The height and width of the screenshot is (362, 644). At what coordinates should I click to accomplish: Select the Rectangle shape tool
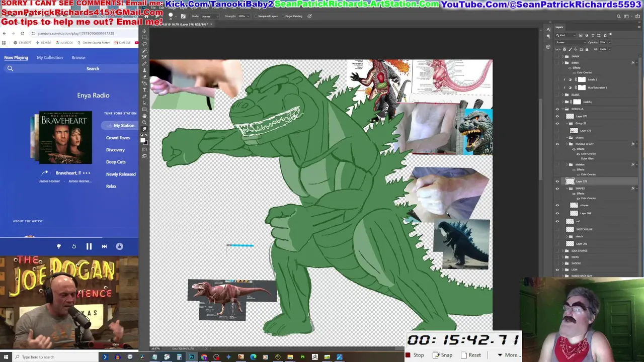pos(144,110)
